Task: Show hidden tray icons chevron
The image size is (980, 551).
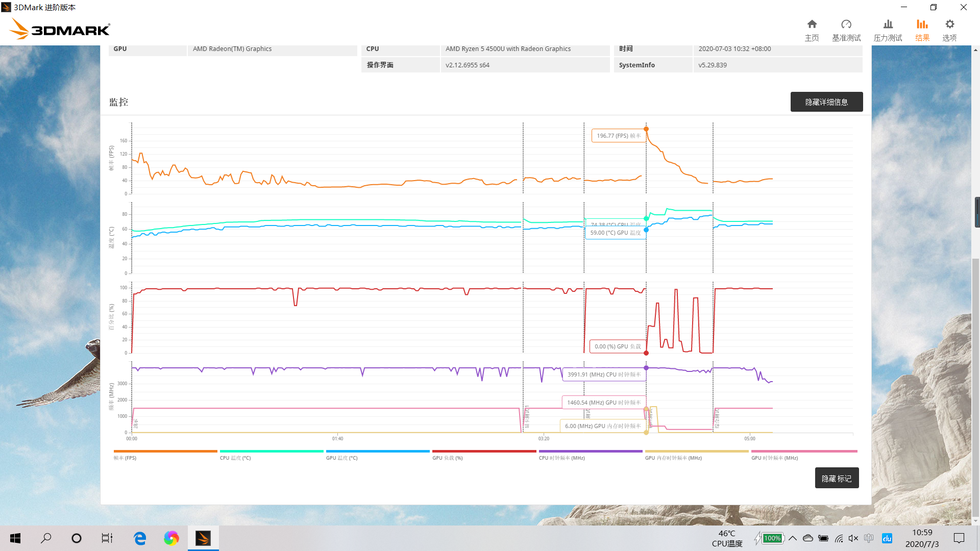Action: pyautogui.click(x=793, y=538)
